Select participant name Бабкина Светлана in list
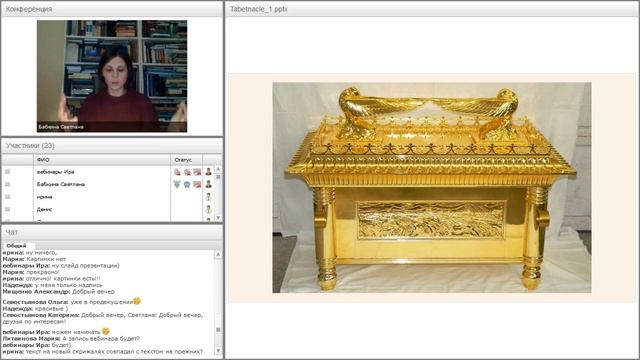Screen dimensions: 640x360 [61, 184]
